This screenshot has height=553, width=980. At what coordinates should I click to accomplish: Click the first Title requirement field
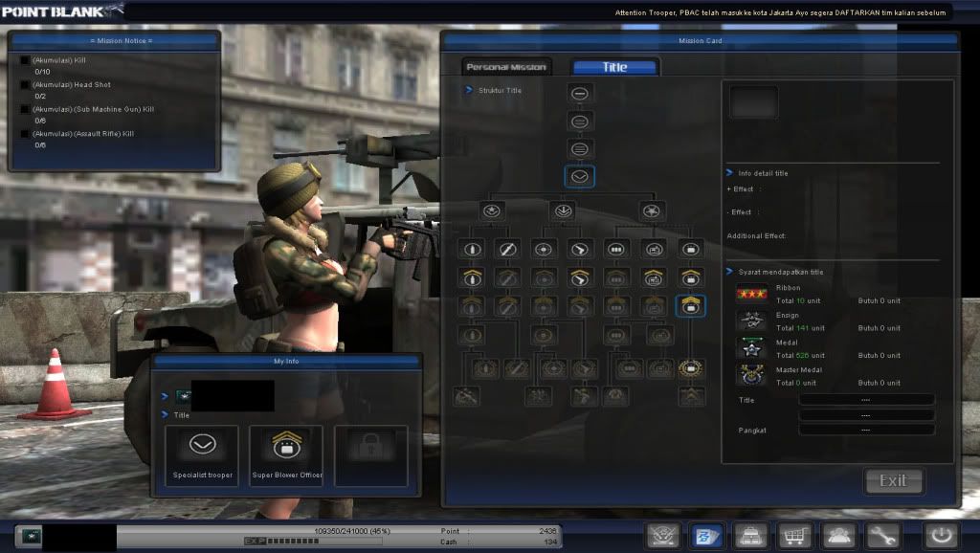point(866,400)
